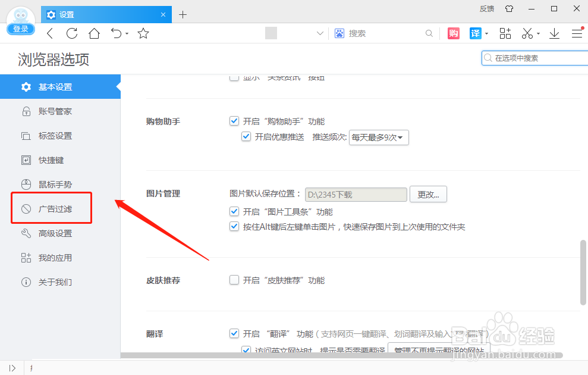Open the hamburger menu icon
The width and height of the screenshot is (588, 375).
(x=577, y=33)
